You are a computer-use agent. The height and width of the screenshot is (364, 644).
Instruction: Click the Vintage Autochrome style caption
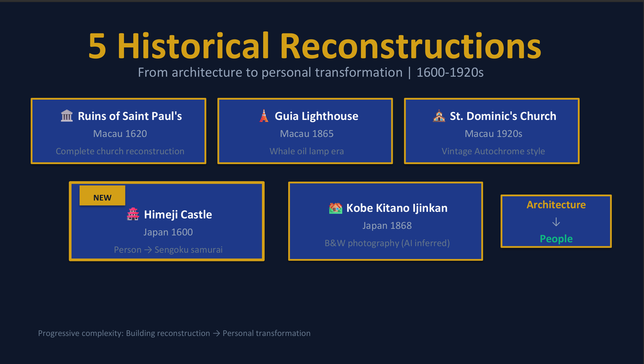[493, 151]
